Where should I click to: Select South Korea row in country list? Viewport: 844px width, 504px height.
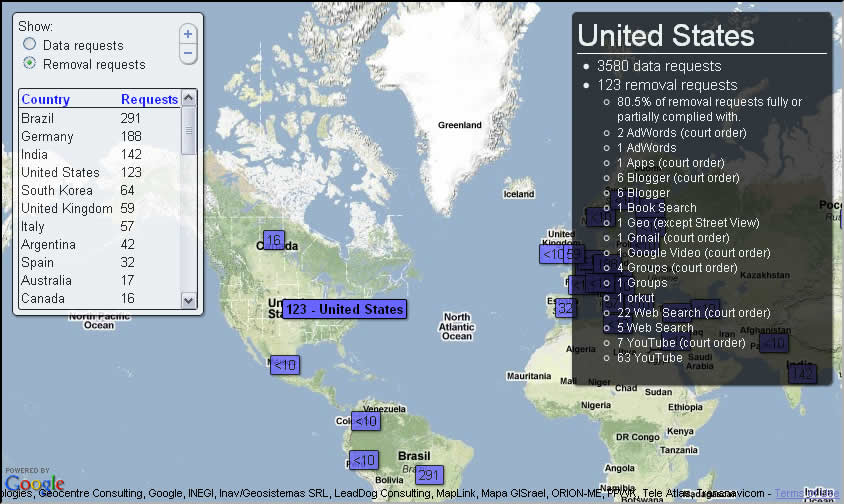100,190
